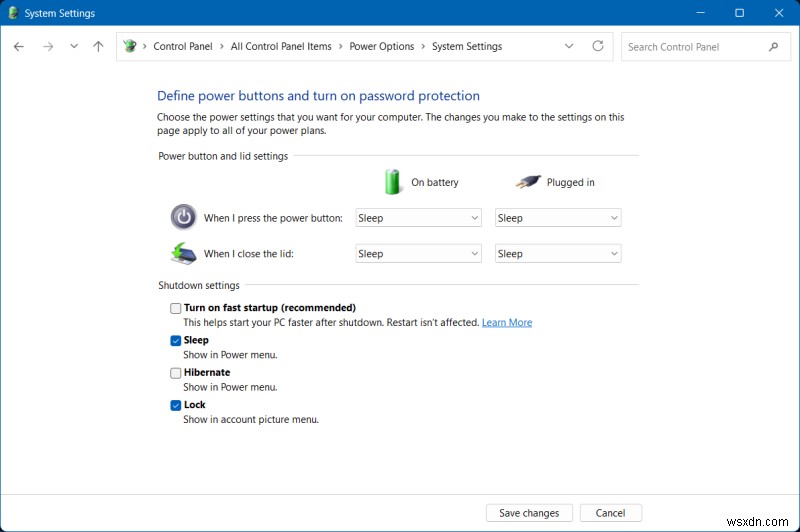Screen dimensions: 800x532
Task: Uncheck the Sleep checkbox
Action: tap(176, 340)
